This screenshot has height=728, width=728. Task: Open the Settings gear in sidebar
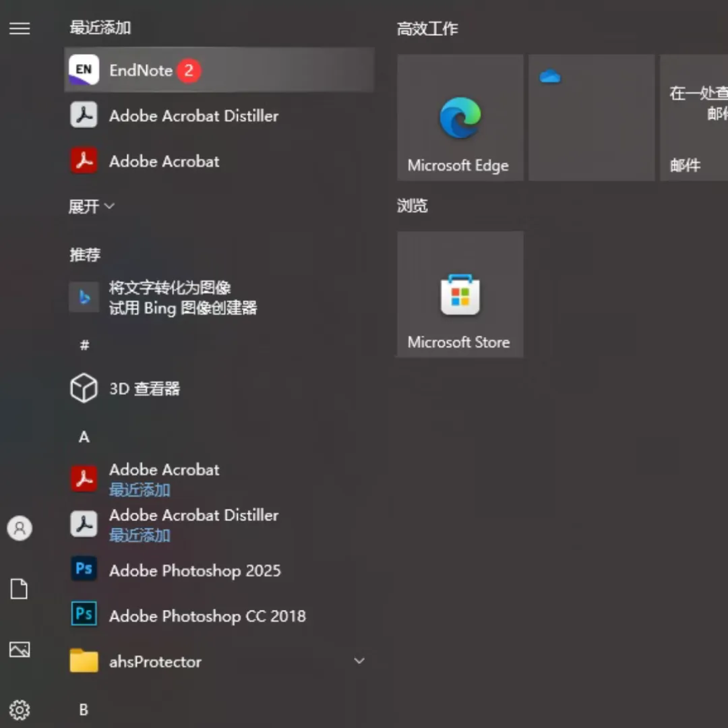20,710
